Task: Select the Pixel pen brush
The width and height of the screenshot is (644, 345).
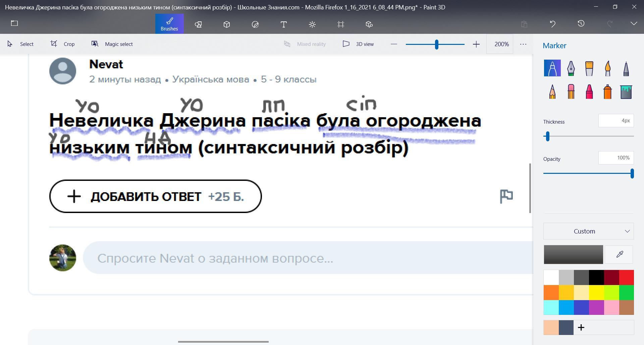Action: (x=626, y=68)
